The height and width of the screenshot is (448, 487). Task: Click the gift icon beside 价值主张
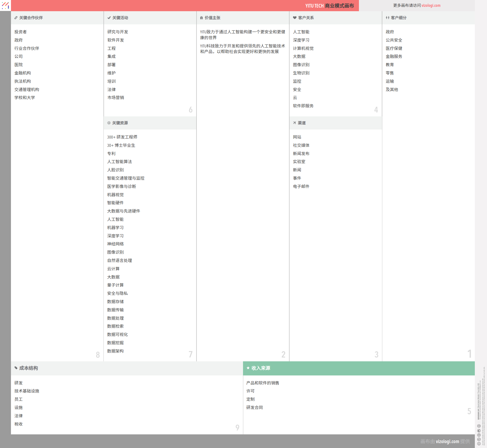click(x=201, y=18)
